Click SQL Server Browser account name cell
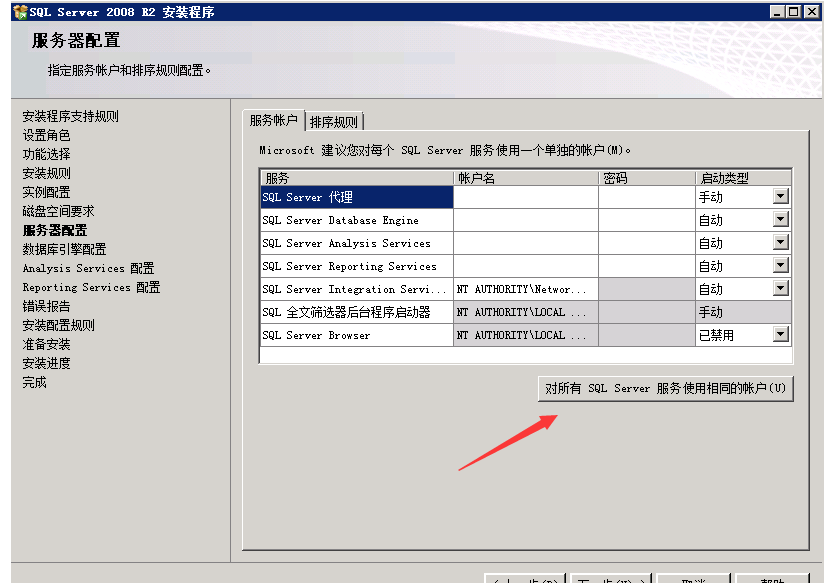 526,335
